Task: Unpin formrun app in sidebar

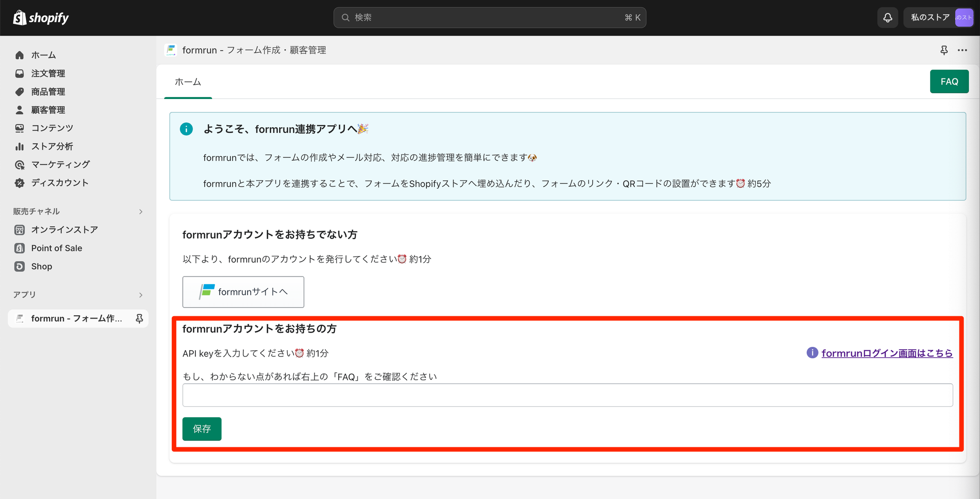Action: click(139, 319)
